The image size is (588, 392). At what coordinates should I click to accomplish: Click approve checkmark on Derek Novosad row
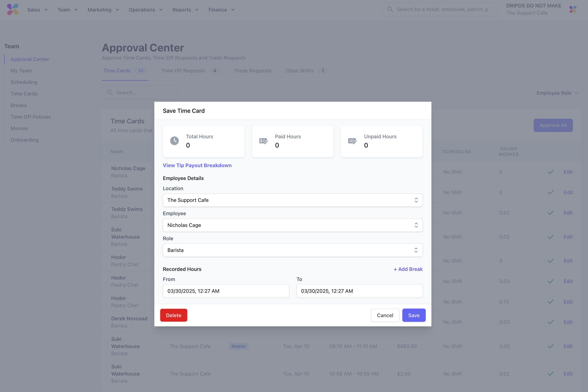point(550,322)
